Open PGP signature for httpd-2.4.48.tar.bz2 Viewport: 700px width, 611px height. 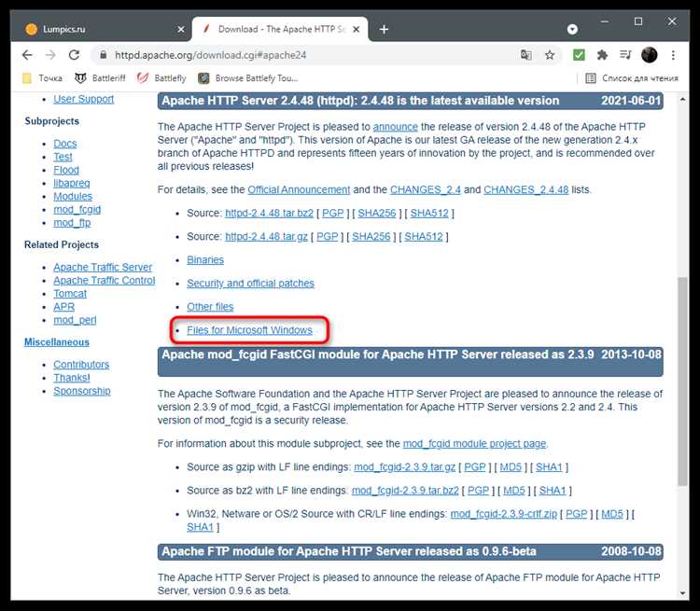tap(333, 214)
